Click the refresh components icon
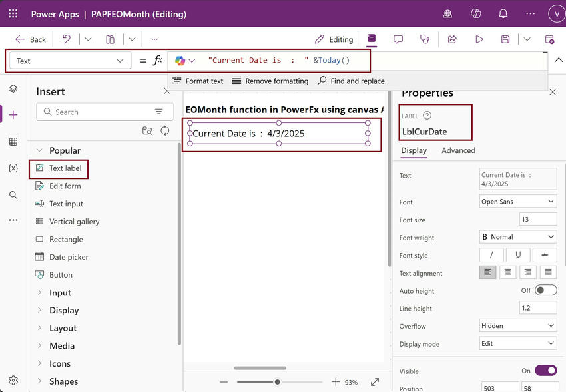566x392 pixels. click(165, 130)
